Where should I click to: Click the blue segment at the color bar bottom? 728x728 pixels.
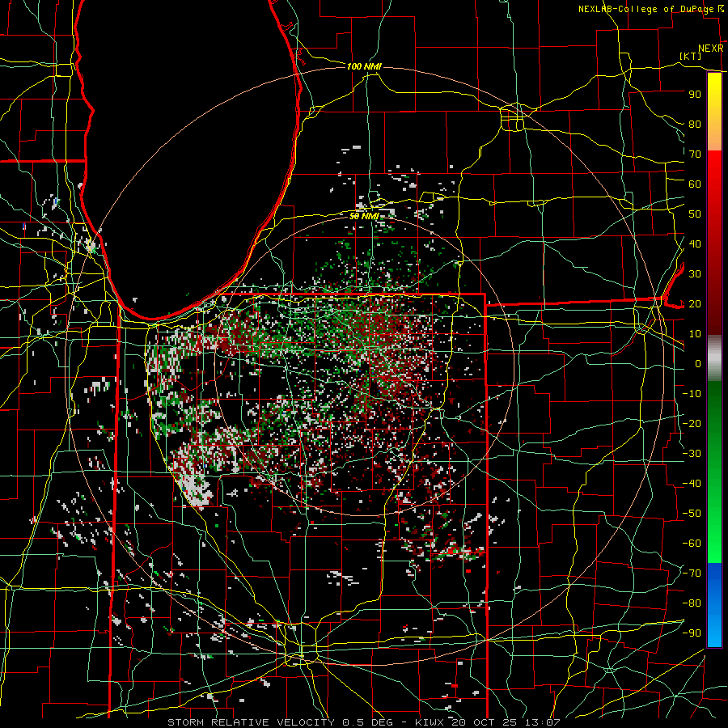point(714,605)
